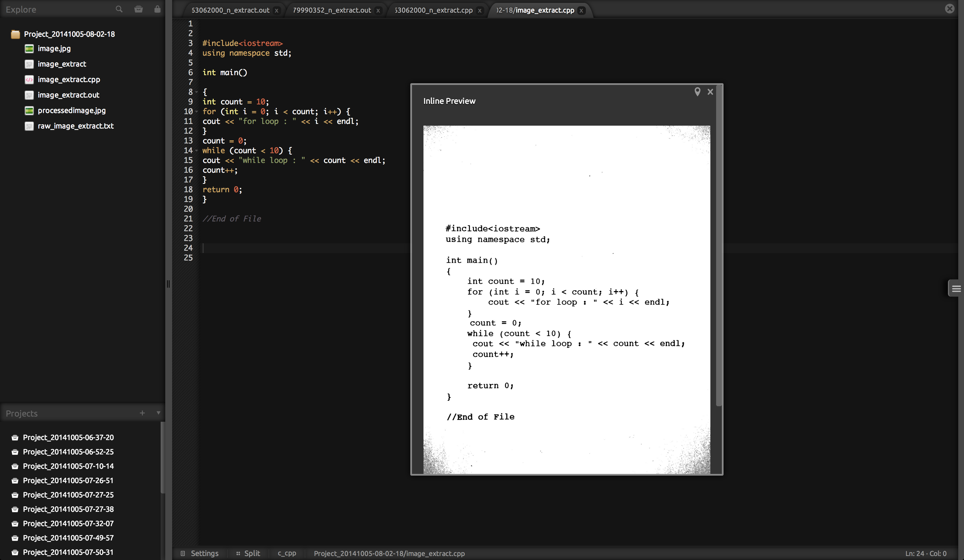Image resolution: width=964 pixels, height=560 pixels.
Task: Collapse code fold at line 10
Action: click(197, 112)
